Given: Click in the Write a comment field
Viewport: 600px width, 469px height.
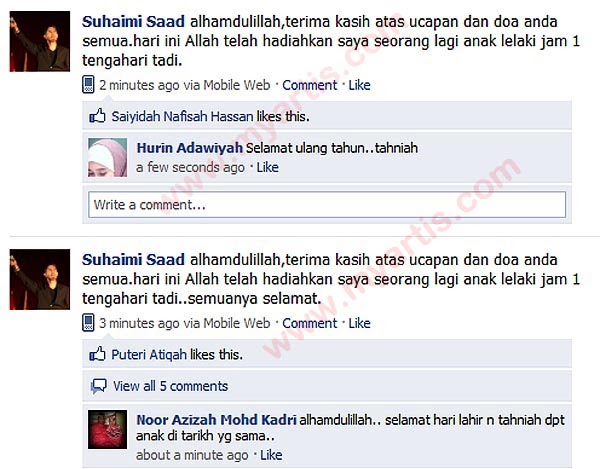Looking at the screenshot, I should pyautogui.click(x=327, y=205).
